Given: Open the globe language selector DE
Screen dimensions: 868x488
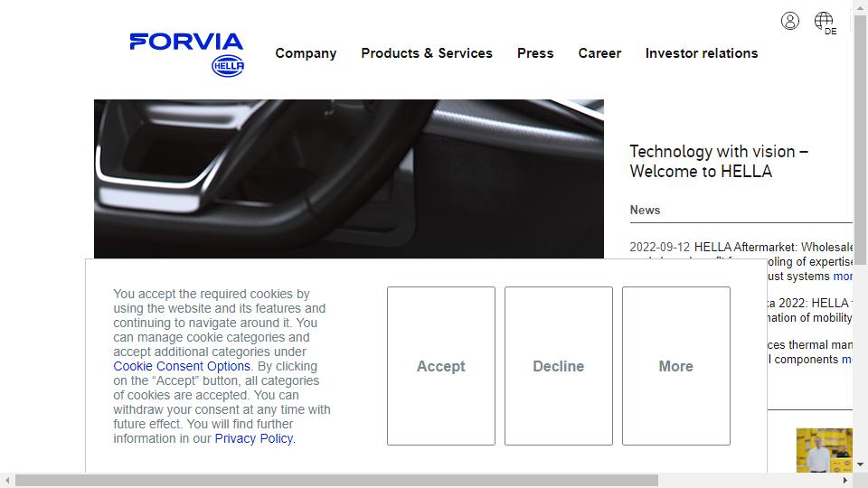Looking at the screenshot, I should click(x=826, y=23).
